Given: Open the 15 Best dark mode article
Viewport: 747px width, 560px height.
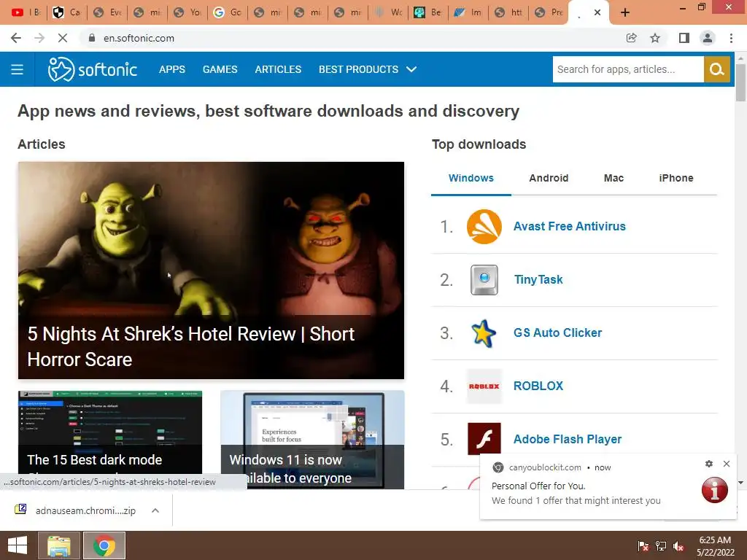Looking at the screenshot, I should tap(110, 440).
